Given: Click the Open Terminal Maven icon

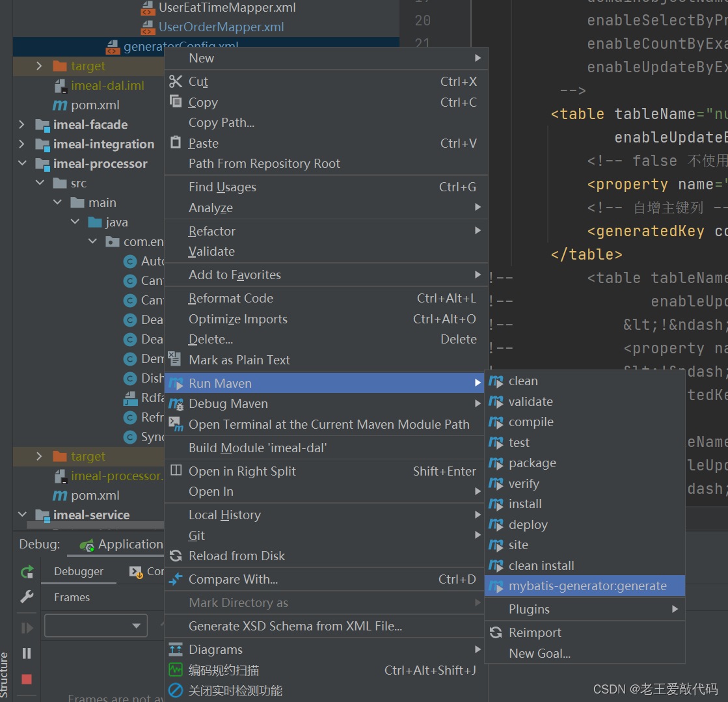Looking at the screenshot, I should [x=176, y=424].
